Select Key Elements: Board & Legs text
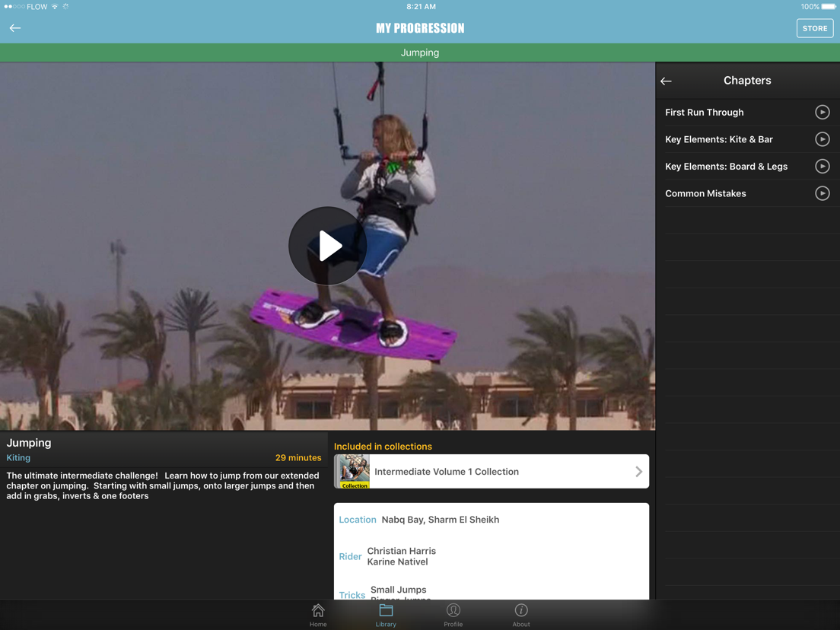This screenshot has width=840, height=630. coord(726,167)
